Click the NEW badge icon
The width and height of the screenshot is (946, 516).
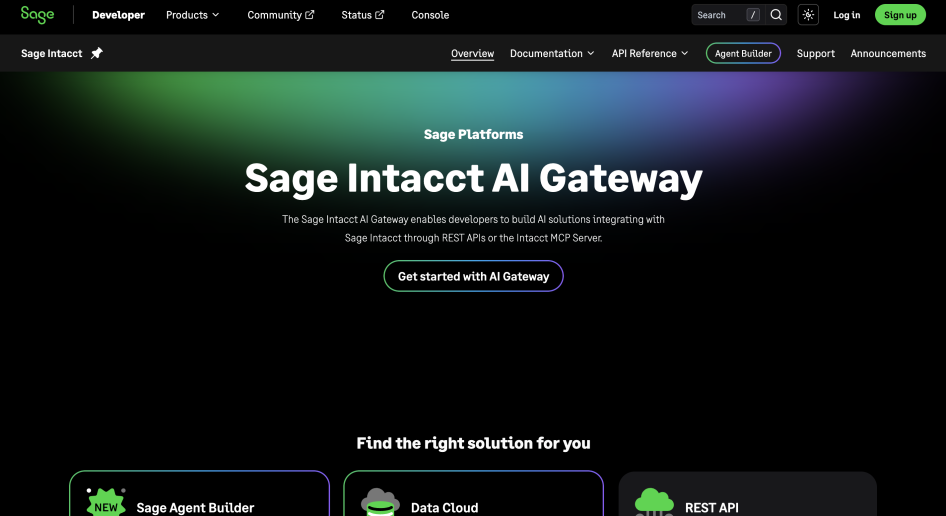106,503
